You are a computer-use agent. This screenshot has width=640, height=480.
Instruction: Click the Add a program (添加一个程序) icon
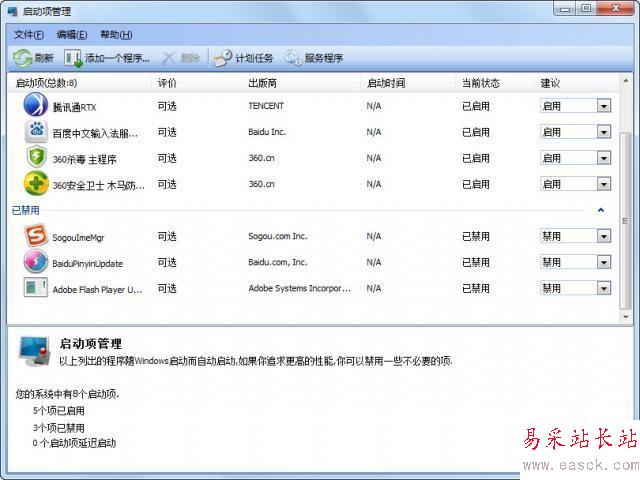[x=73, y=58]
